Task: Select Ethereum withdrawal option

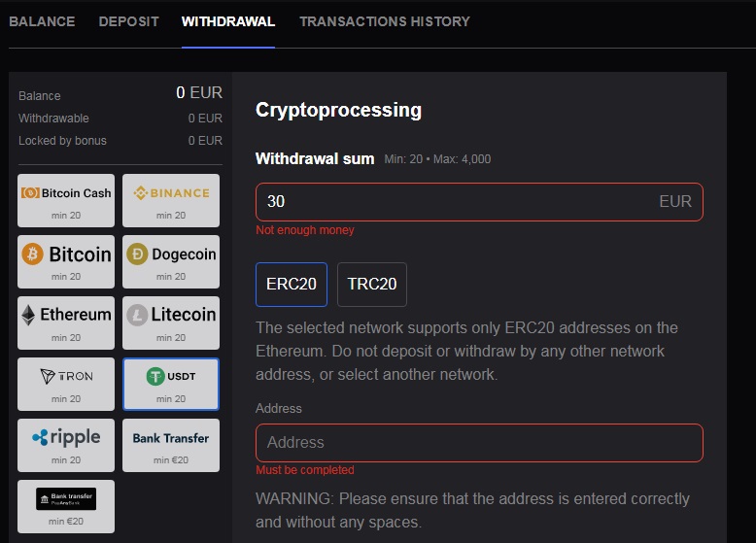Action: 66,322
